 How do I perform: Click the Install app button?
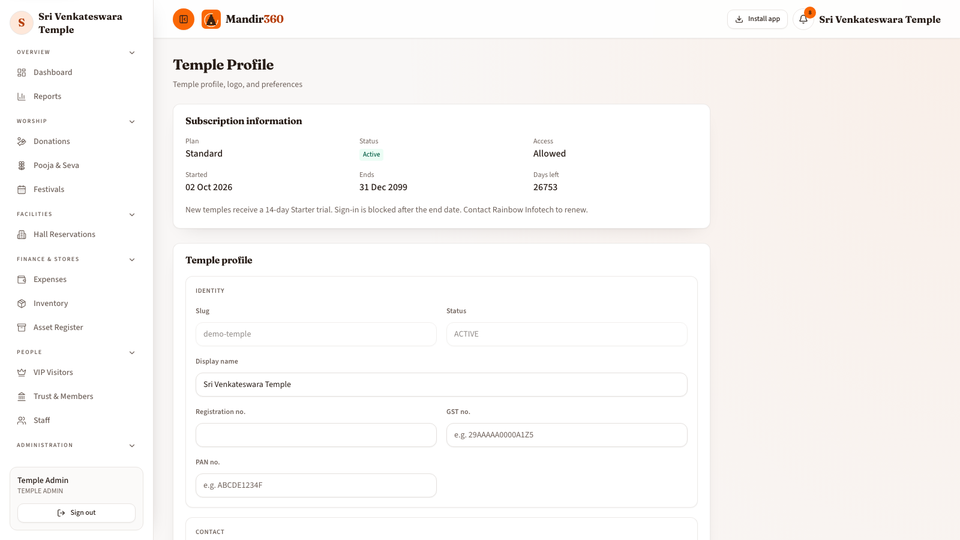[757, 19]
